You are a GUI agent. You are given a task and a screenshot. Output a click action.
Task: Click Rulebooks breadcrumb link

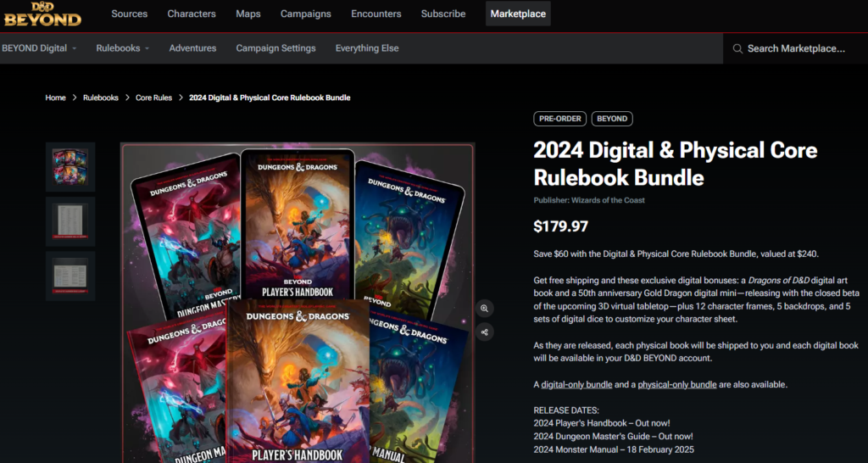(x=101, y=98)
